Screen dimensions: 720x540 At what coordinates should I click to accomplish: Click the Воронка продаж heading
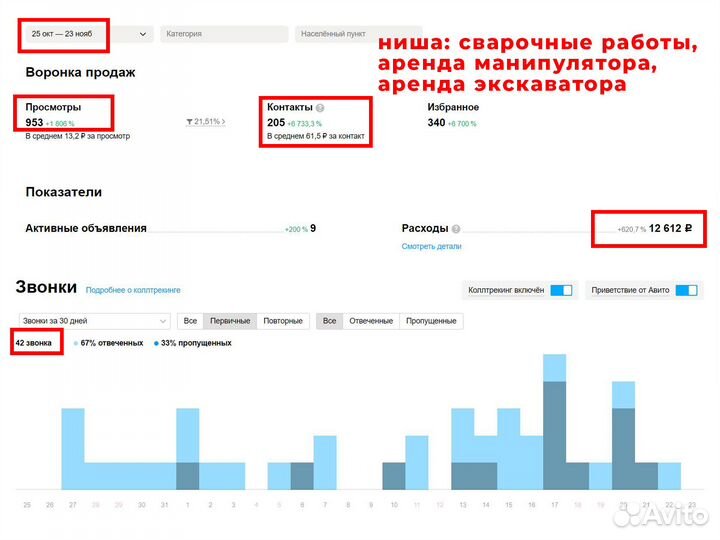point(80,73)
